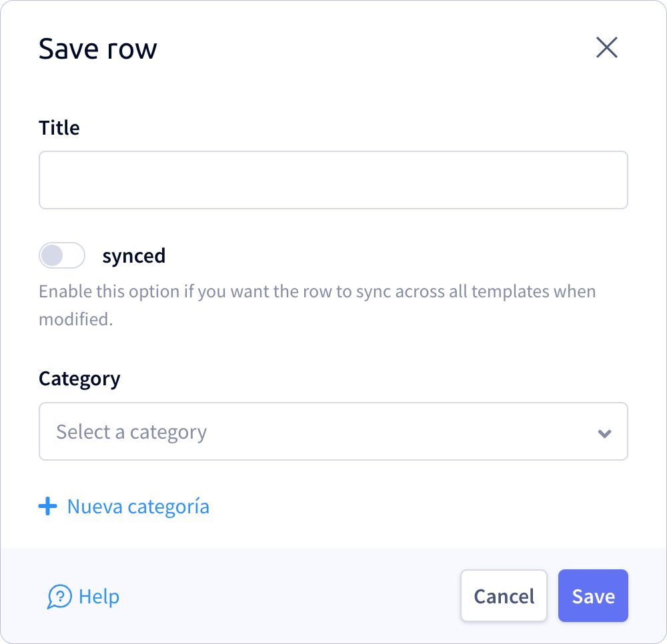Click the 'synced' label text
This screenshot has height=644, width=667.
click(133, 256)
